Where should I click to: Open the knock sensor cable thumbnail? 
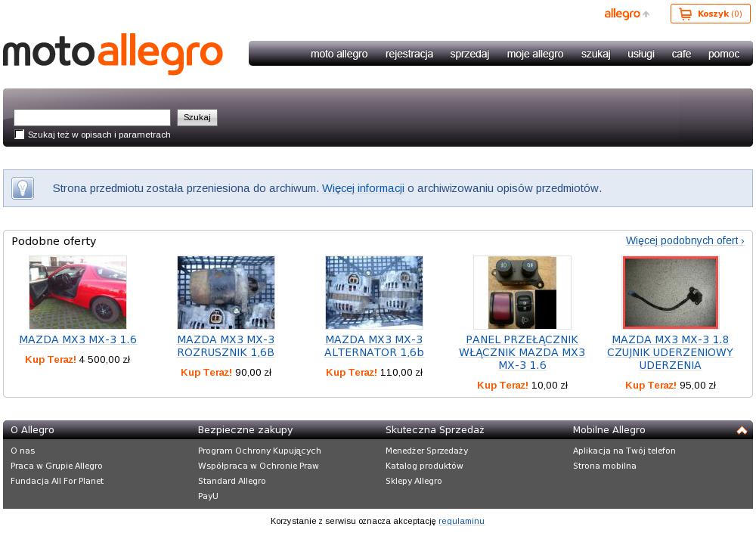(671, 293)
